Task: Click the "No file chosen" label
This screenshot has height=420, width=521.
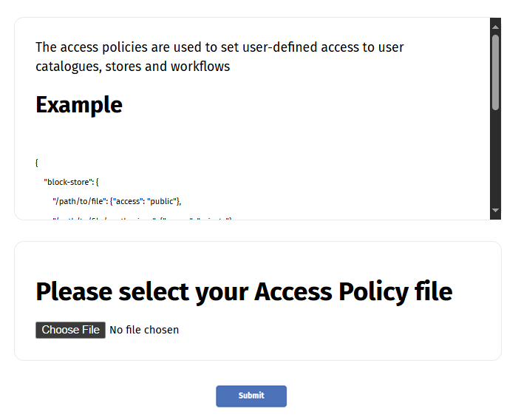Action: (x=144, y=330)
